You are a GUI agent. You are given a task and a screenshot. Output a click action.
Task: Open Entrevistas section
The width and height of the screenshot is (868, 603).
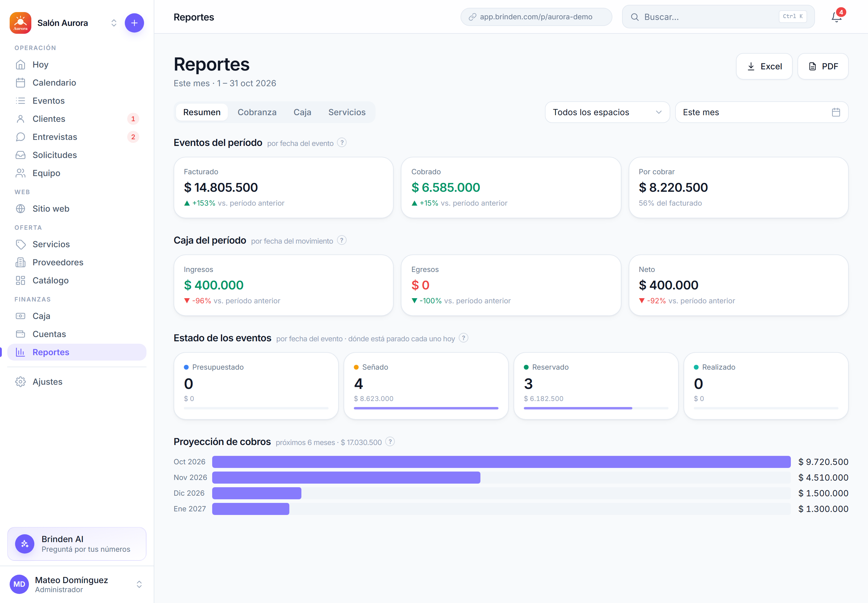77,137
